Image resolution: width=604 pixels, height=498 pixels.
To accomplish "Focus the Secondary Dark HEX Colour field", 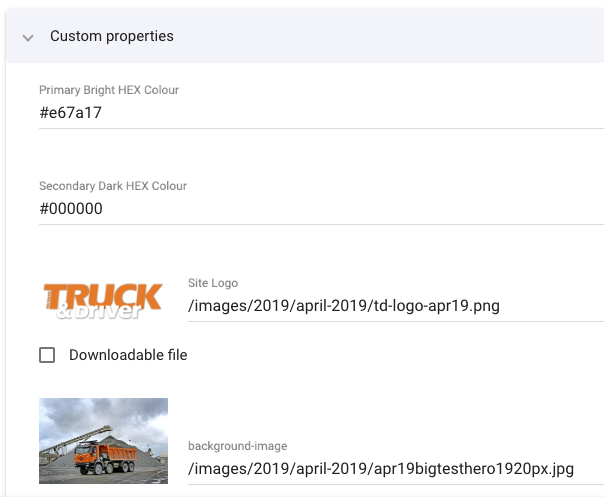I will point(320,209).
